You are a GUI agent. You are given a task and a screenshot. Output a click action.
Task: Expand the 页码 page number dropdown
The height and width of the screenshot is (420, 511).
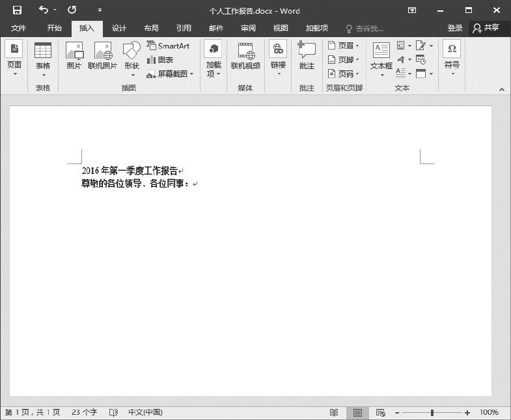(343, 74)
